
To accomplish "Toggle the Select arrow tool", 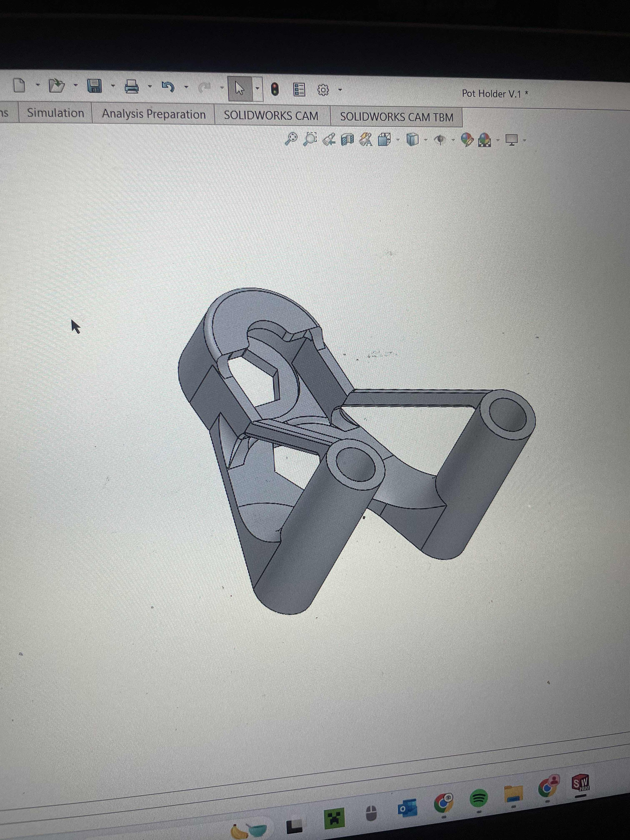I will [x=239, y=89].
